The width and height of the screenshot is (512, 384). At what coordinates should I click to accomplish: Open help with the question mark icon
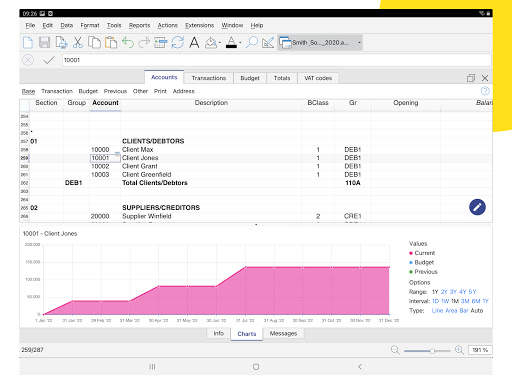485,91
